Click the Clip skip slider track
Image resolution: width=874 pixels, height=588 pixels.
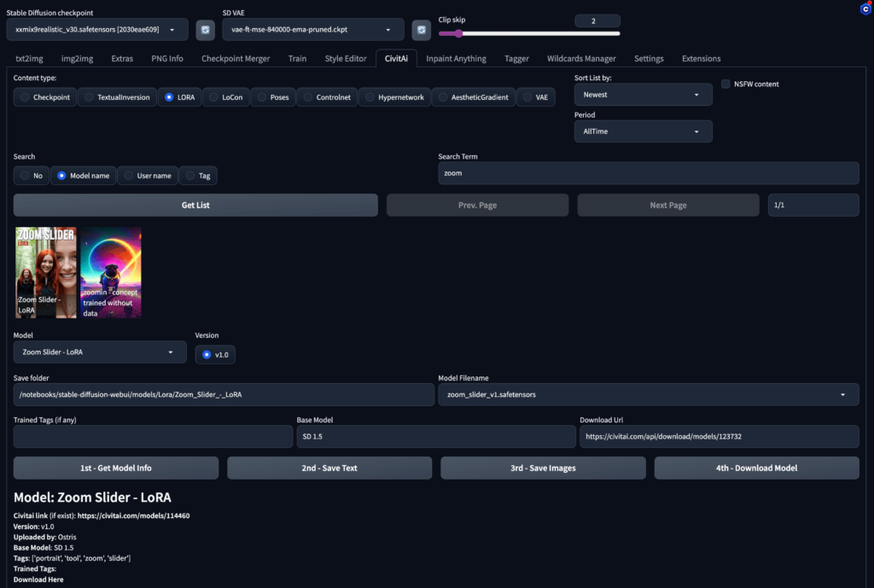coord(529,34)
